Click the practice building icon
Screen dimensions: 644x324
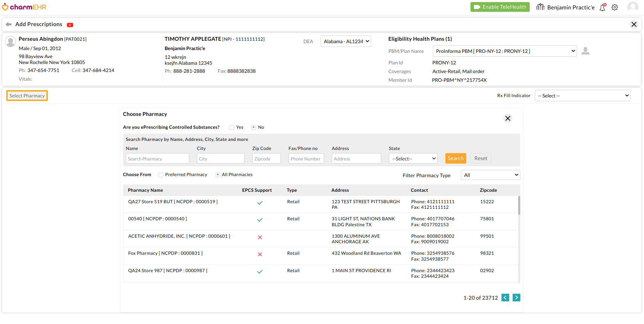click(x=540, y=7)
